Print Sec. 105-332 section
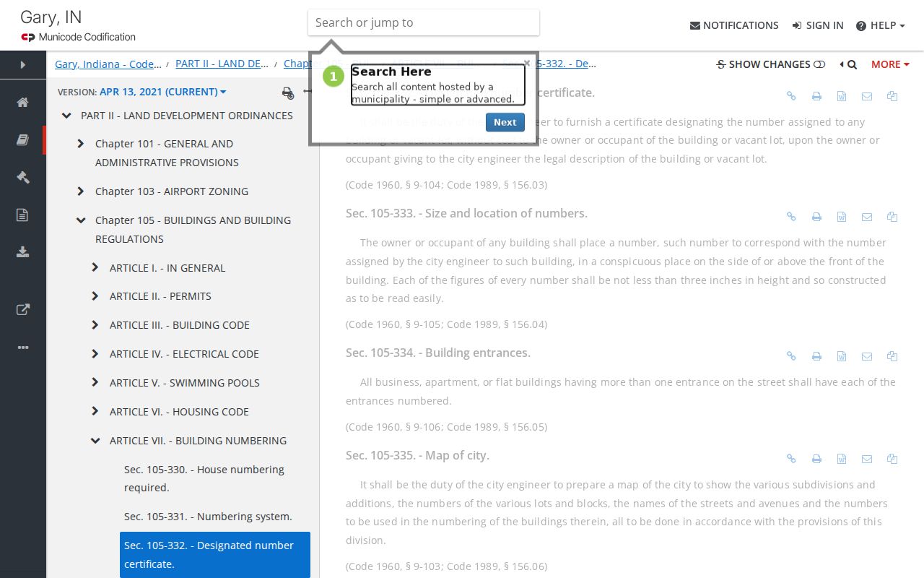Viewport: 924px width, 578px height. click(x=816, y=96)
